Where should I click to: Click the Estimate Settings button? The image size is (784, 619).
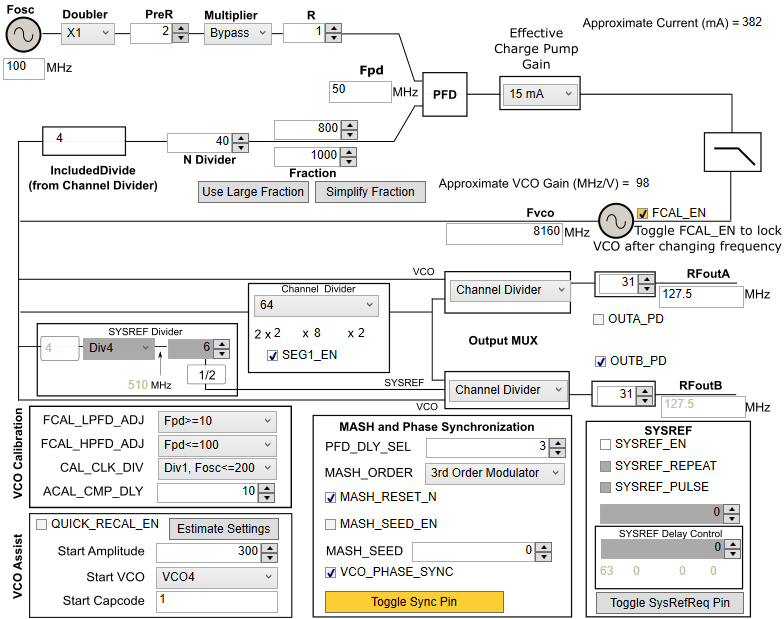coord(223,528)
